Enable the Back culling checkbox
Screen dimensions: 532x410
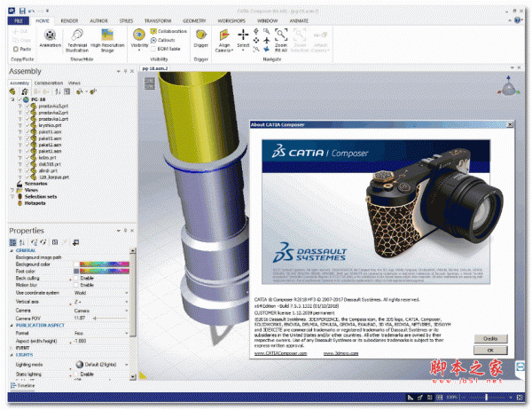click(76, 278)
